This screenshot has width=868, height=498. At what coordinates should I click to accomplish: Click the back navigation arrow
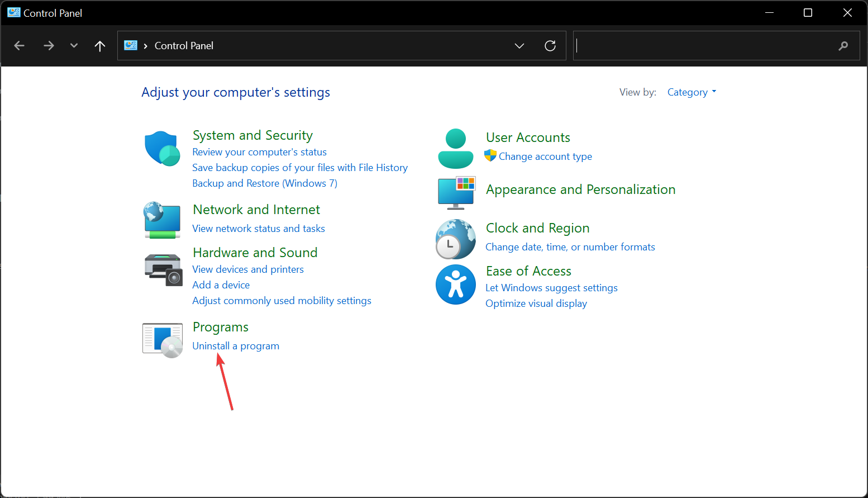click(x=19, y=45)
